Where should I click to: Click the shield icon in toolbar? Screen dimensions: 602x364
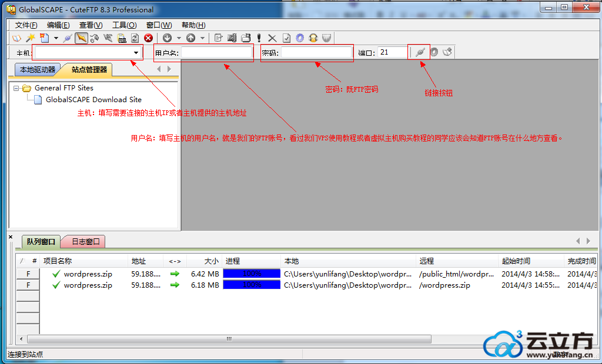click(327, 38)
